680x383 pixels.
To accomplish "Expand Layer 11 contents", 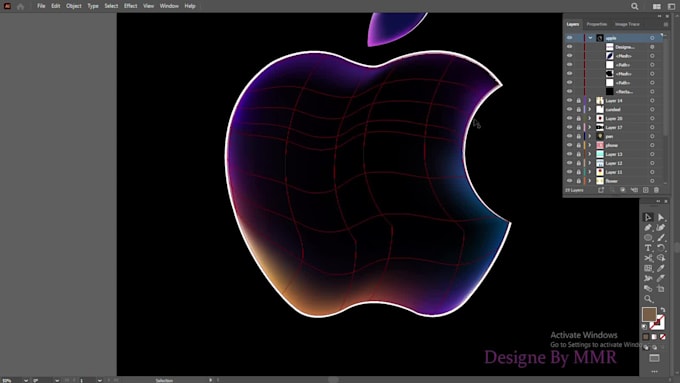I will (590, 172).
